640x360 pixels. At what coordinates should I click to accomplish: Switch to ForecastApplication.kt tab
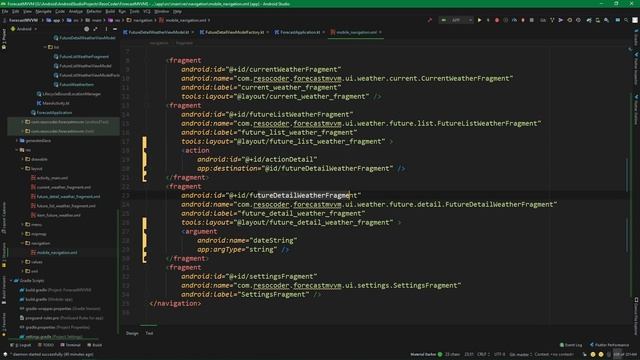(300, 32)
